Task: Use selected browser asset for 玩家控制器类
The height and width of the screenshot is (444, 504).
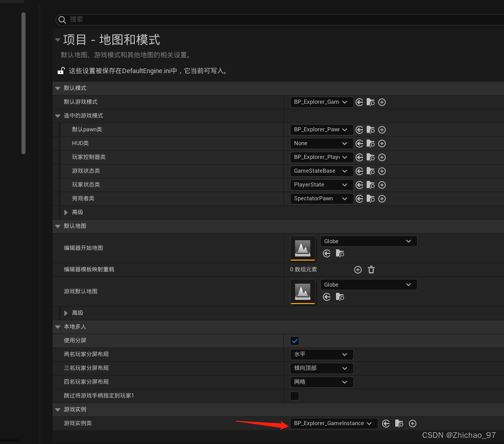Action: [x=359, y=157]
